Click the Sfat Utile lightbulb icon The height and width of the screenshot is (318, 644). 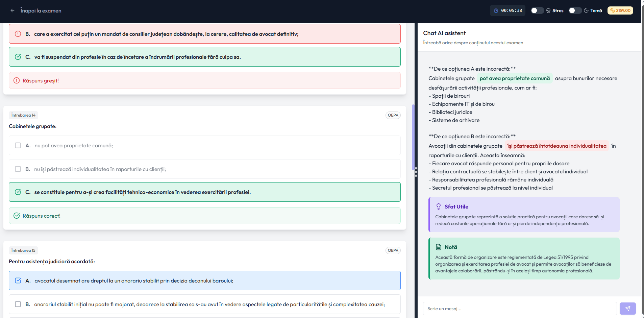439,206
